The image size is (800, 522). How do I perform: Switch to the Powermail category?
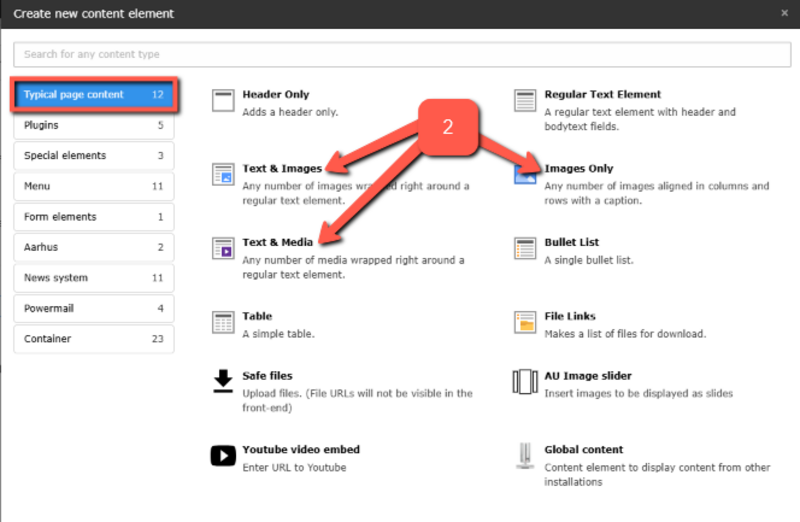pos(94,308)
